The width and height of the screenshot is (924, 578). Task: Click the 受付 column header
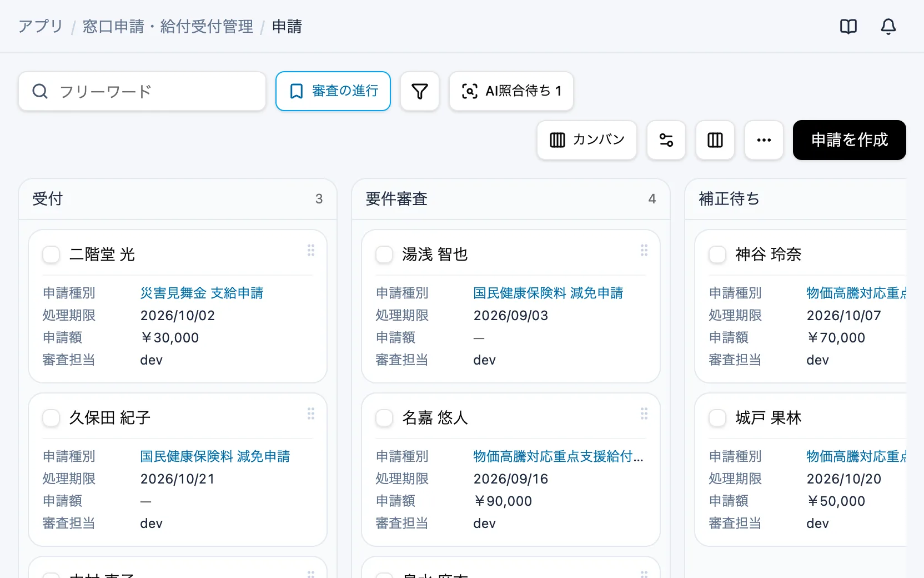point(178,199)
